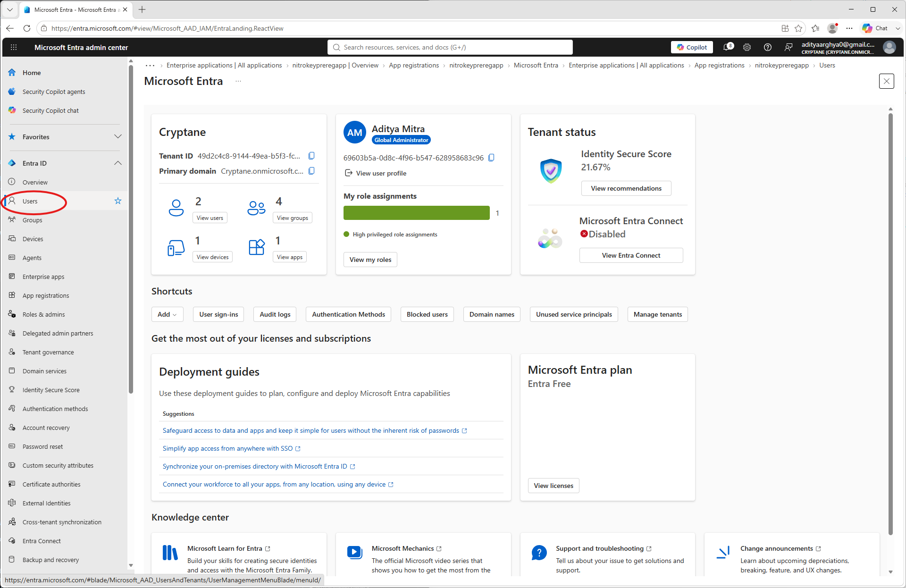This screenshot has height=588, width=906.
Task: Click View user profile link
Action: pyautogui.click(x=376, y=173)
